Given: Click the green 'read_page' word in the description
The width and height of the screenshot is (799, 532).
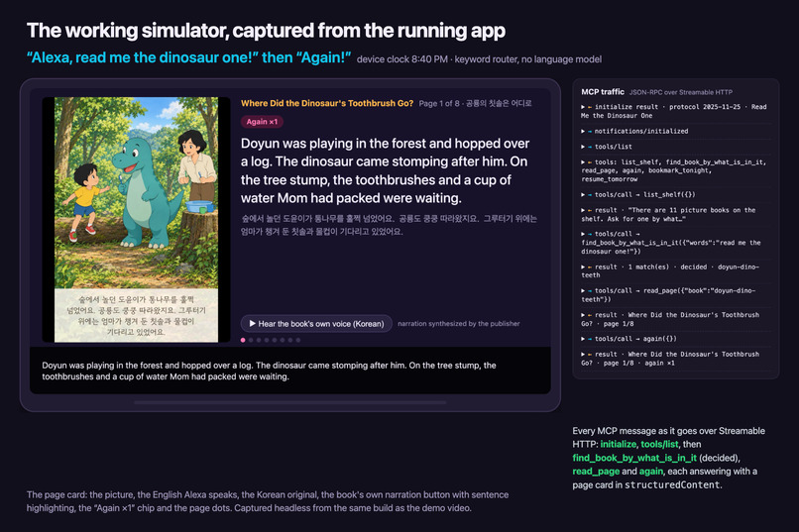Looking at the screenshot, I should pyautogui.click(x=596, y=472).
